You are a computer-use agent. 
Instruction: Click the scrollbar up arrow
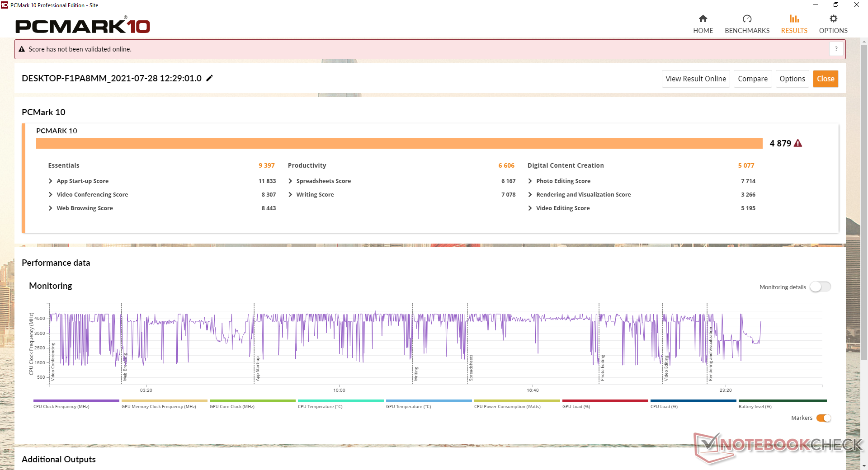(x=864, y=42)
